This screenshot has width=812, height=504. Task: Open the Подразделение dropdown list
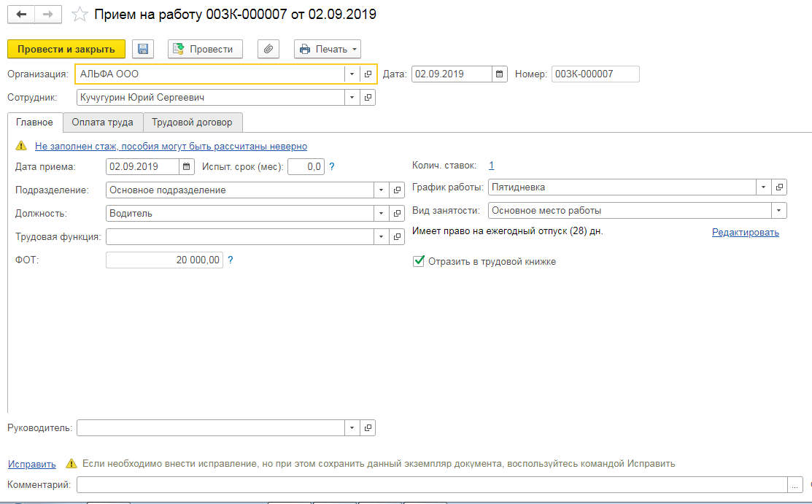coord(381,190)
